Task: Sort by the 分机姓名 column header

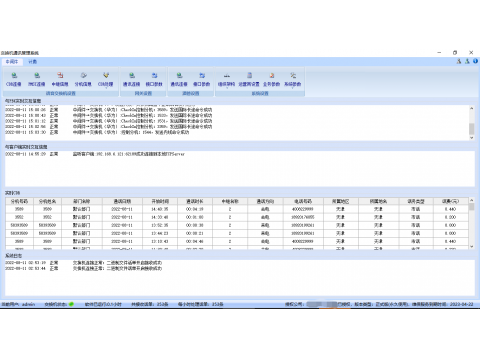Action: tap(47, 201)
